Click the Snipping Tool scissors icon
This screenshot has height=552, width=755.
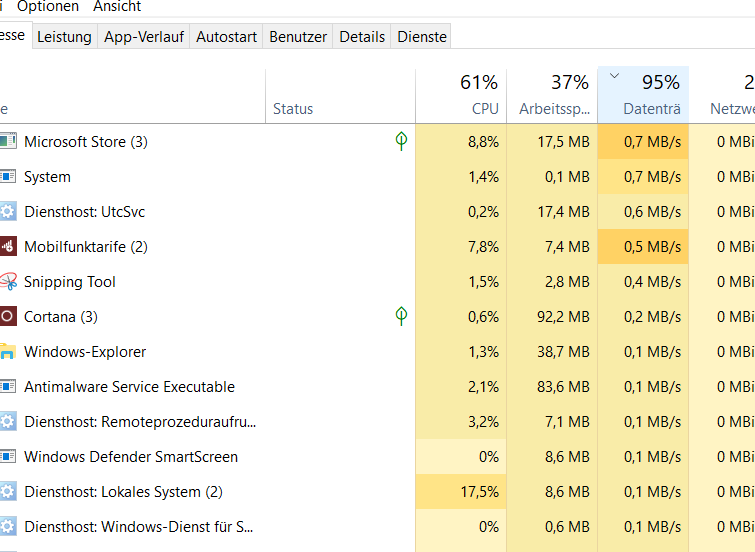tap(8, 281)
